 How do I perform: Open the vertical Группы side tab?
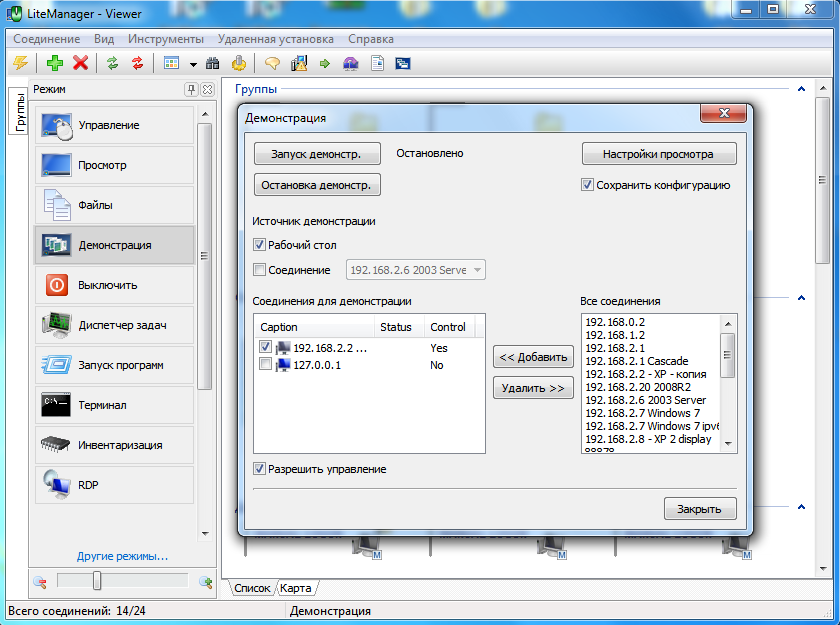[19, 111]
